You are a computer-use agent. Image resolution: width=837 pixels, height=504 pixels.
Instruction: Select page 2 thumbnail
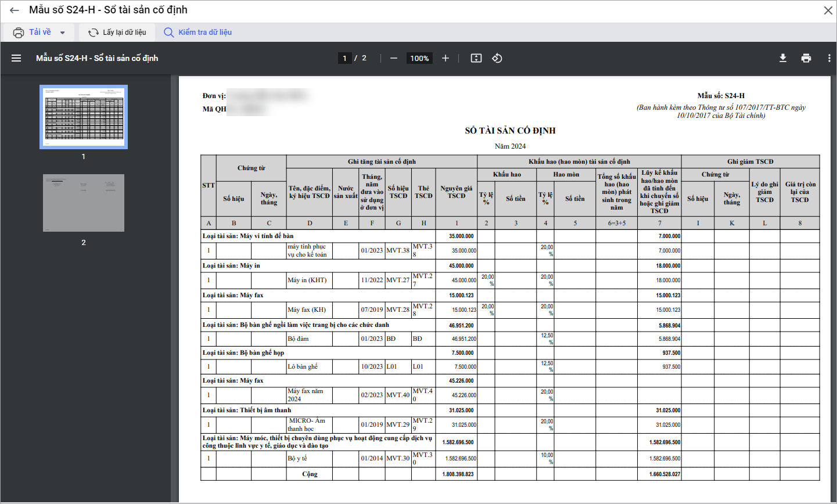[84, 203]
